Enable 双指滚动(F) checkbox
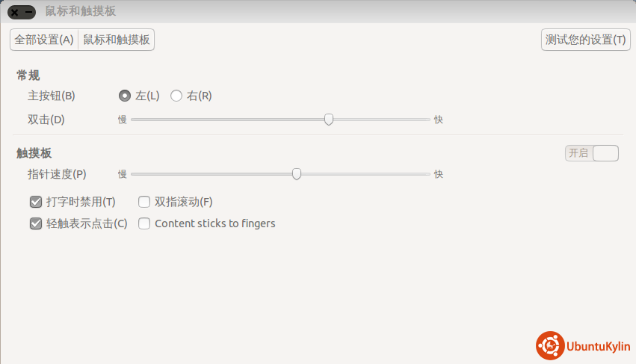 [x=144, y=202]
